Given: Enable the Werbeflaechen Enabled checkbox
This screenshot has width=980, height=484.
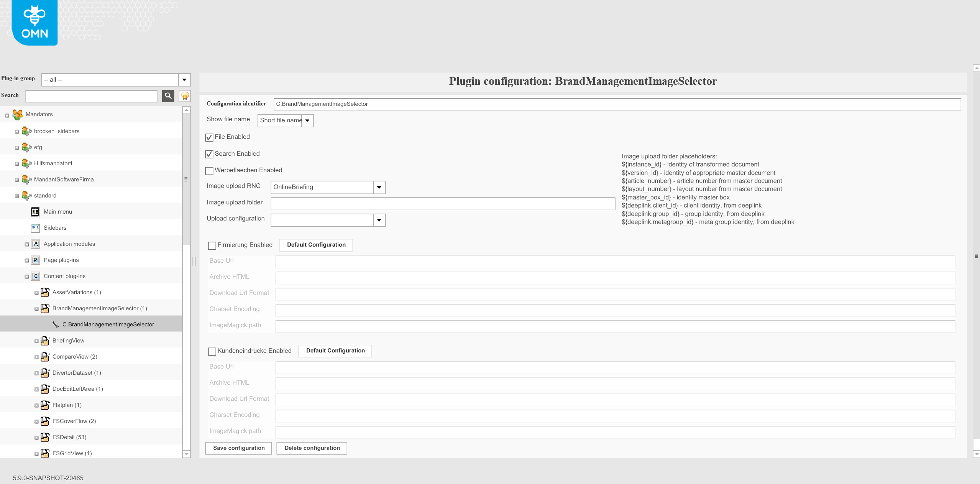Looking at the screenshot, I should [x=209, y=171].
